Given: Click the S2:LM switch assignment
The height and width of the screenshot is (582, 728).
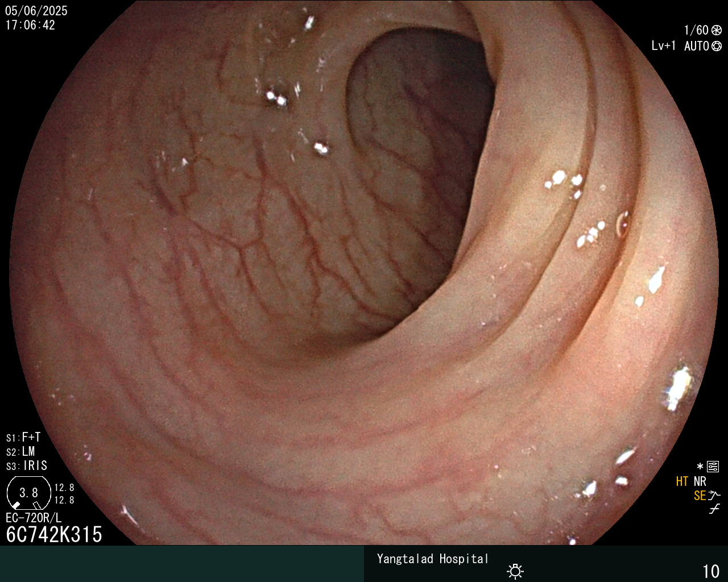Looking at the screenshot, I should [x=20, y=451].
